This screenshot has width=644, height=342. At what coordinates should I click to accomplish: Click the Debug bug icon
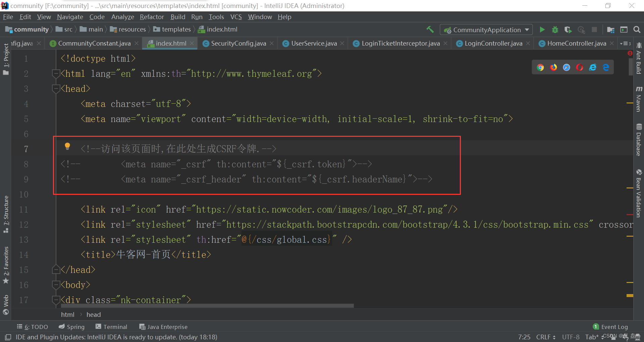pyautogui.click(x=555, y=30)
